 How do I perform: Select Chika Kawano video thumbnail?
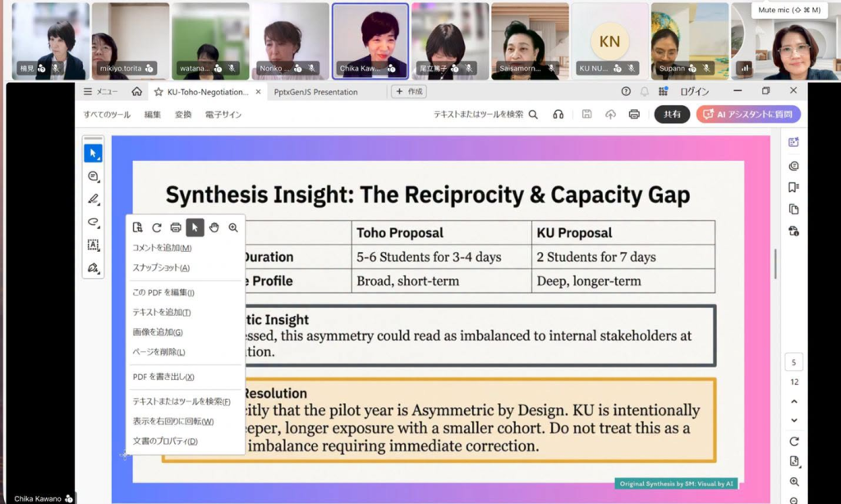click(x=370, y=41)
